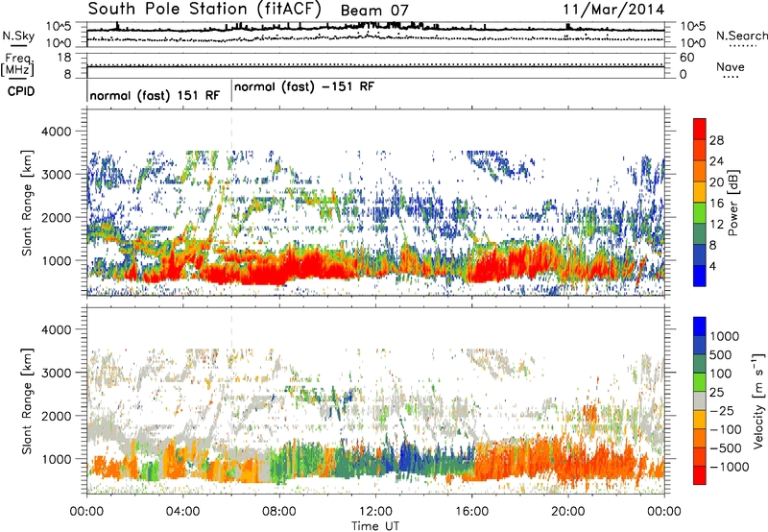Image resolution: width=768 pixels, height=532 pixels.
Task: Click the "20" value on the power colorbar
Action: [716, 182]
